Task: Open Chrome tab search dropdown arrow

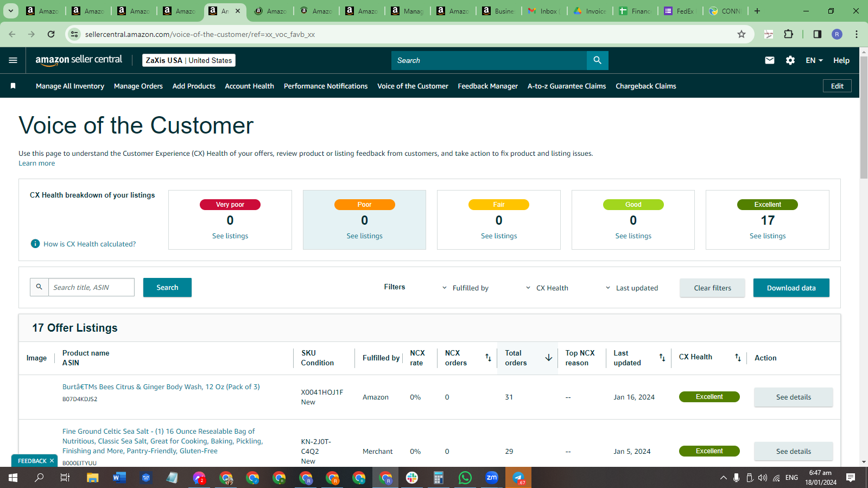Action: pyautogui.click(x=10, y=11)
